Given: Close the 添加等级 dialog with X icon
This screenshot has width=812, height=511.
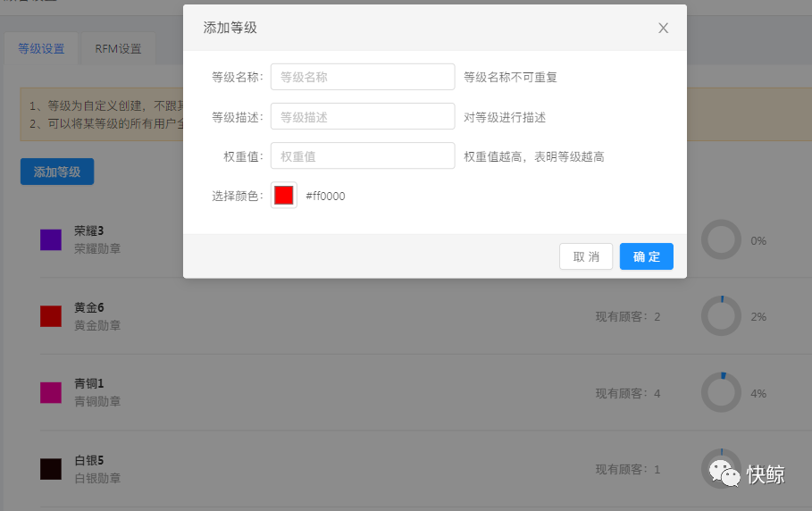Looking at the screenshot, I should (663, 28).
